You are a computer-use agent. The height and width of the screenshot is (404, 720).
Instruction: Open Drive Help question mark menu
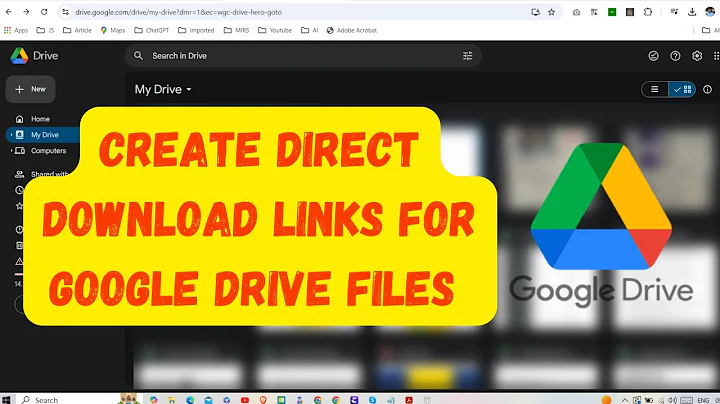(675, 56)
